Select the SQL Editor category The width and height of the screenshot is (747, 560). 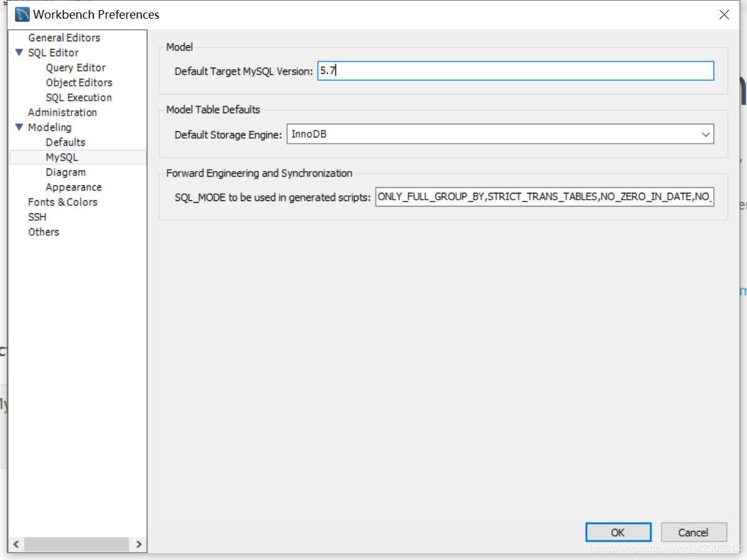pos(54,53)
